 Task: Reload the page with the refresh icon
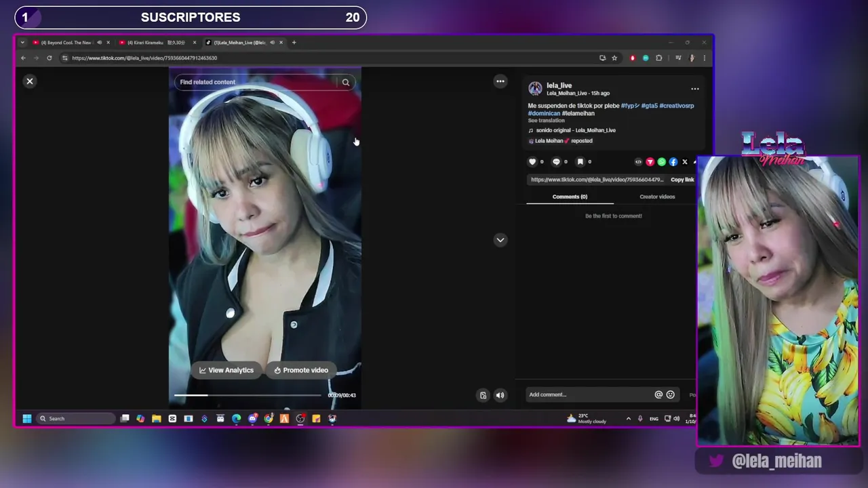point(50,58)
